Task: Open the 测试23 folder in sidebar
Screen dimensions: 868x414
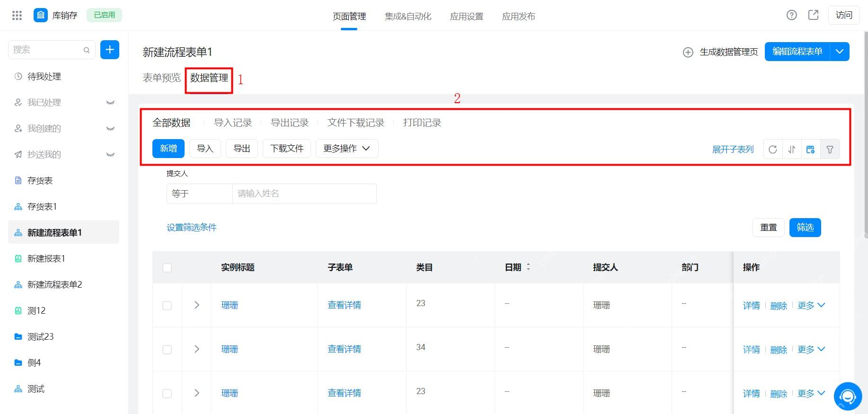Action: [x=64, y=337]
